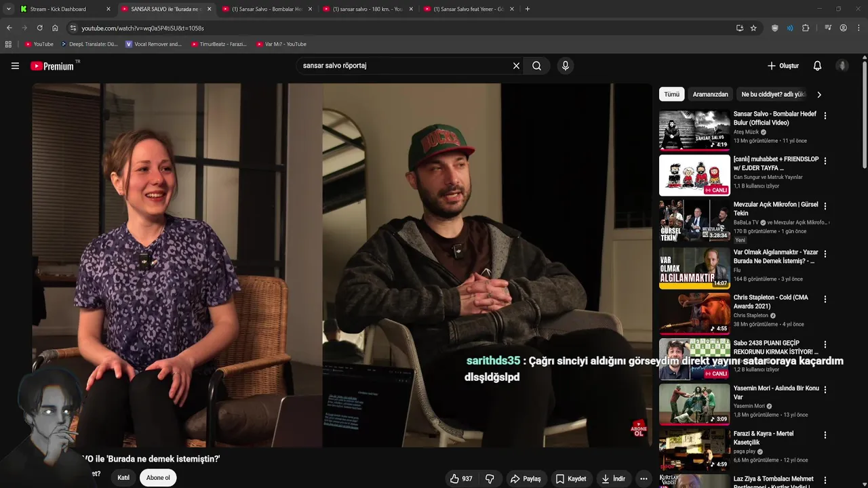
Task: Click the İndir download button
Action: (613, 479)
